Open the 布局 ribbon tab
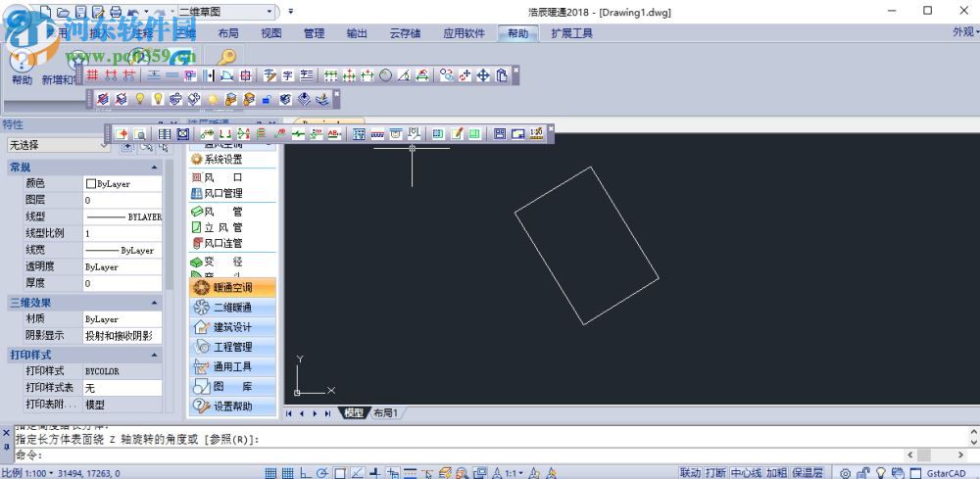 pos(228,33)
